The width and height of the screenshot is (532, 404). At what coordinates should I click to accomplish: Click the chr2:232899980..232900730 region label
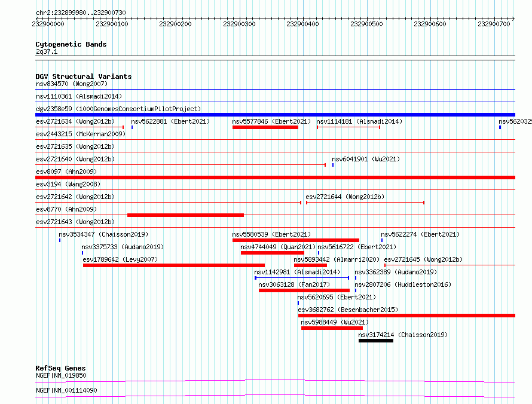[x=81, y=13]
